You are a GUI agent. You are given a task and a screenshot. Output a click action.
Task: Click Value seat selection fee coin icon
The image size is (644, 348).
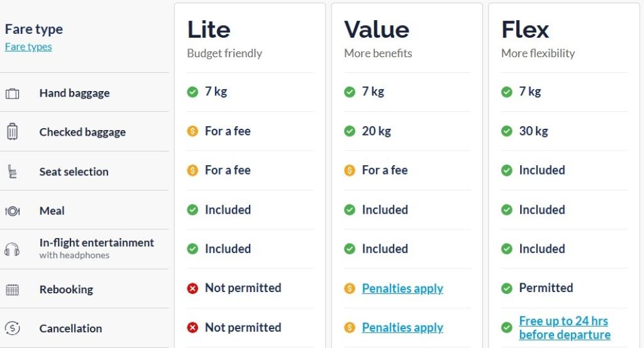pos(350,170)
